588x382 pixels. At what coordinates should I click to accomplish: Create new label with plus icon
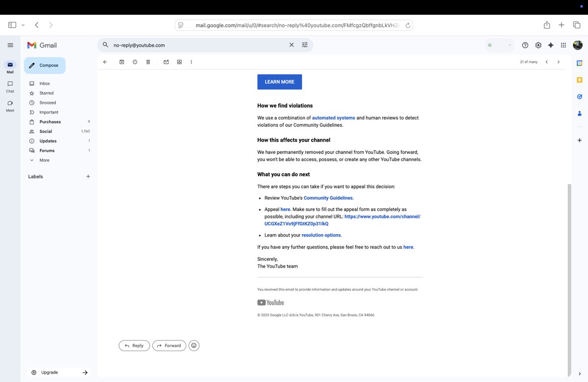[88, 176]
